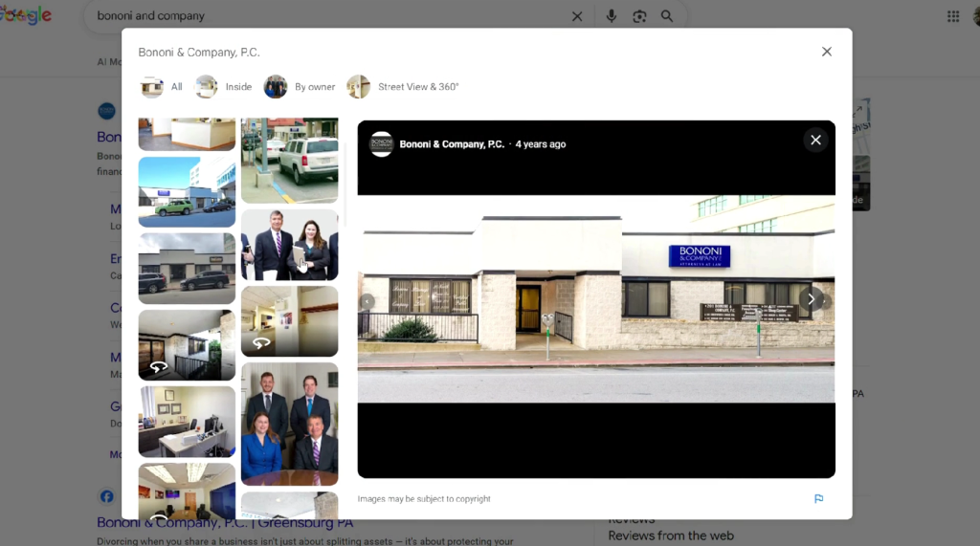Click the magnifying glass search icon
980x546 pixels.
coord(667,16)
